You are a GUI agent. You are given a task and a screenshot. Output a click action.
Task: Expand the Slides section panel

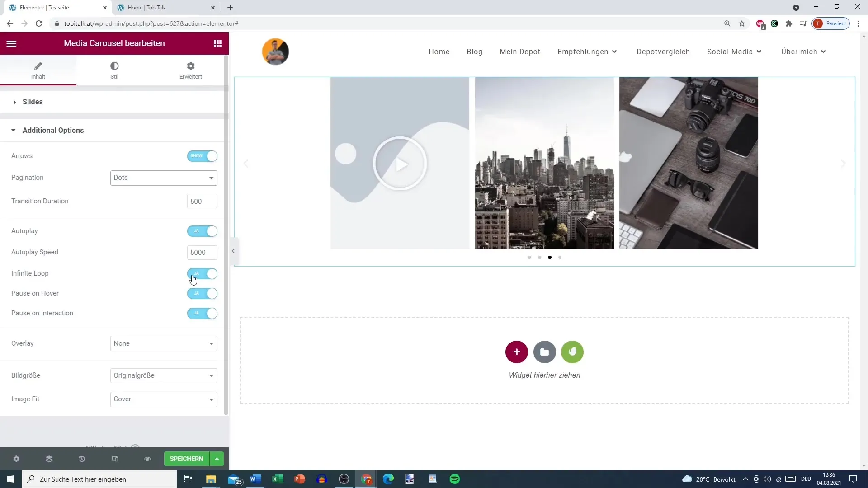click(x=33, y=102)
